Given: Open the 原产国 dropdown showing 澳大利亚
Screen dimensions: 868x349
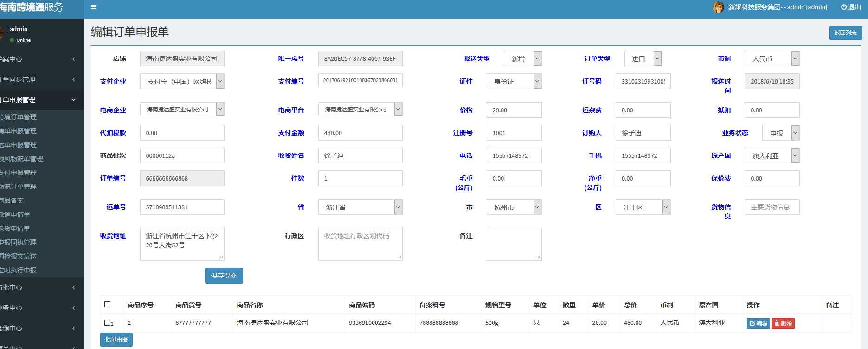Looking at the screenshot, I should [772, 155].
